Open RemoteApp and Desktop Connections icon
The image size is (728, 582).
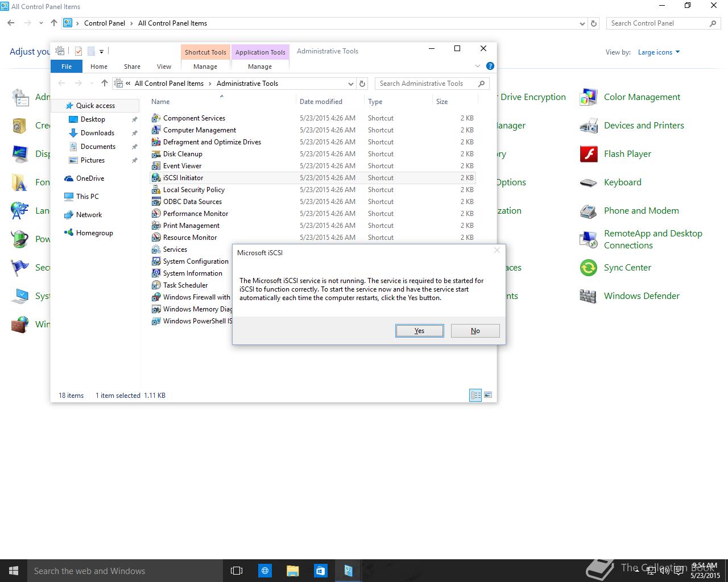589,239
